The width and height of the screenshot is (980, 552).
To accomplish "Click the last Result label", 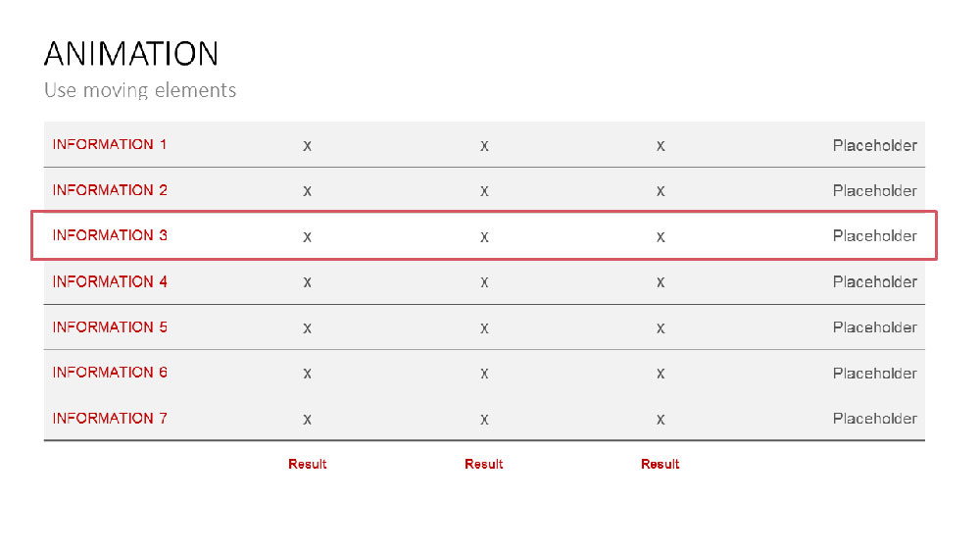I will 660,464.
